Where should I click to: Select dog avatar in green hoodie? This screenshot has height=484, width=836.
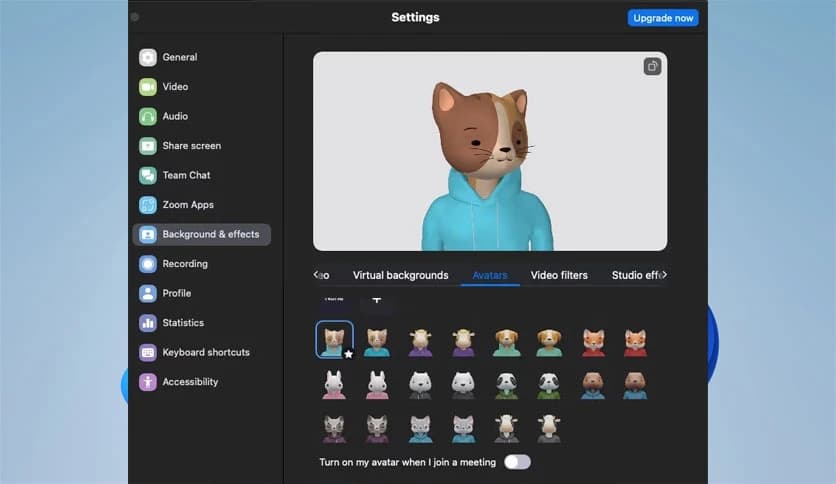(x=507, y=342)
